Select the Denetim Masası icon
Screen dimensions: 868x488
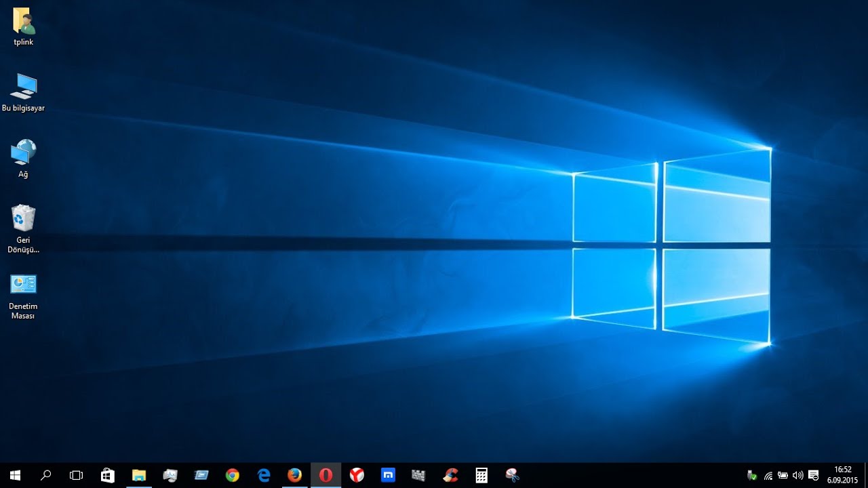(x=23, y=296)
